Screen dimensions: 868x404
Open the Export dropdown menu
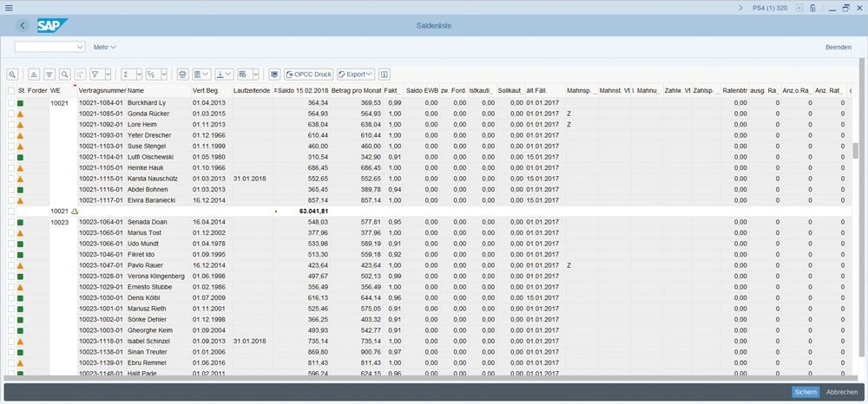coord(355,75)
